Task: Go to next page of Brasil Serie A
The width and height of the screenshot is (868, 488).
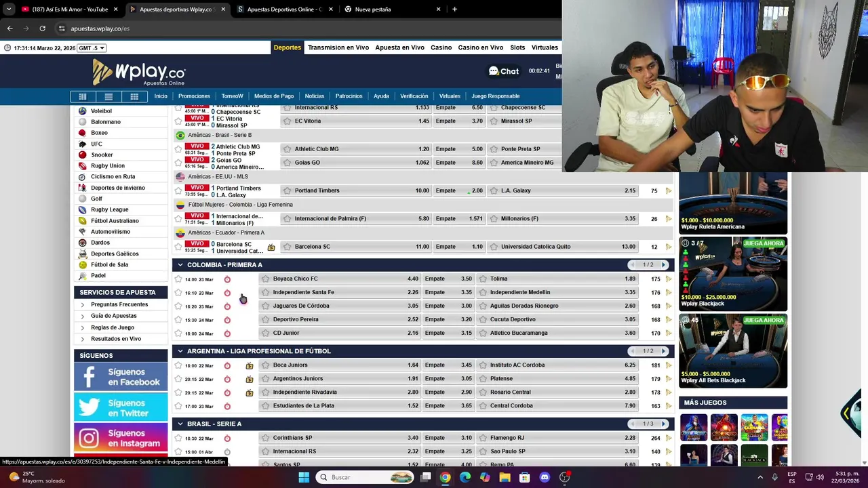Action: click(x=663, y=424)
